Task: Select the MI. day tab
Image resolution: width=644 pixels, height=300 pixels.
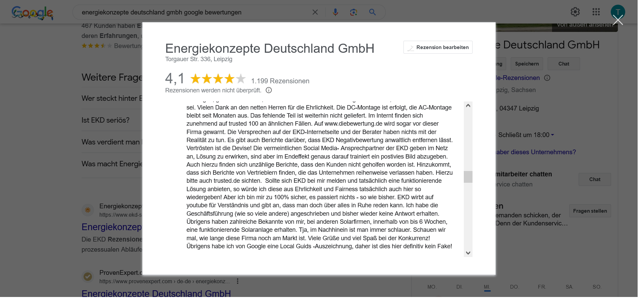Action: 487,287
